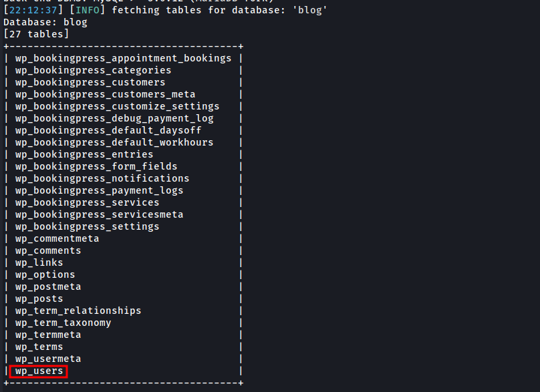Image resolution: width=540 pixels, height=392 pixels.
Task: Select wp_bookingpress_form_fields in the output
Action: [x=96, y=166]
